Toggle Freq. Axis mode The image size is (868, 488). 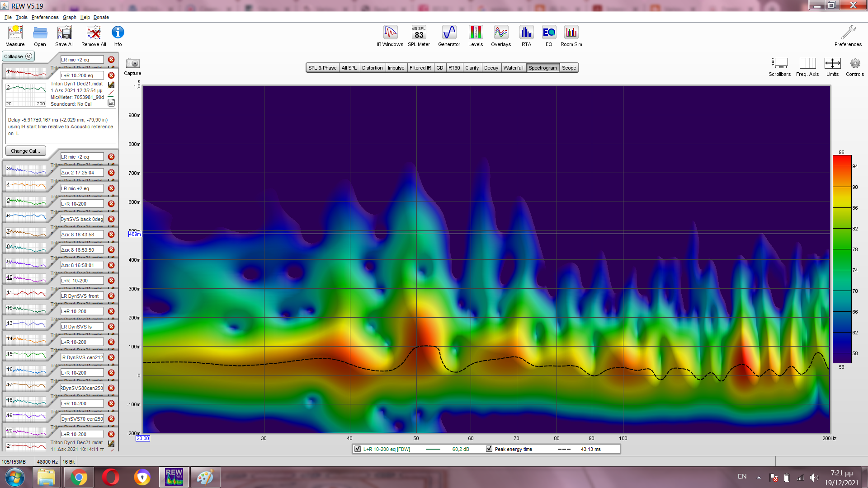coord(807,67)
